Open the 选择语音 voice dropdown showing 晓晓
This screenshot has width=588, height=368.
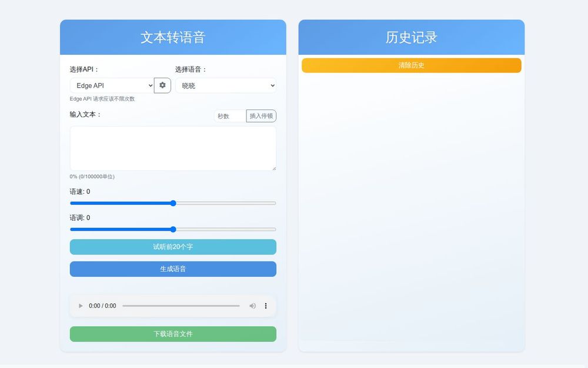click(226, 85)
